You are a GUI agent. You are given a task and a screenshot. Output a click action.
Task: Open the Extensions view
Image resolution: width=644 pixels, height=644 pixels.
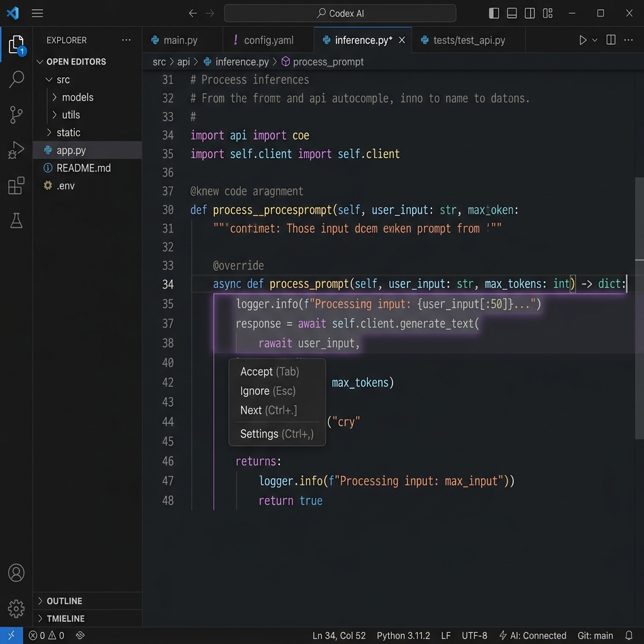16,186
